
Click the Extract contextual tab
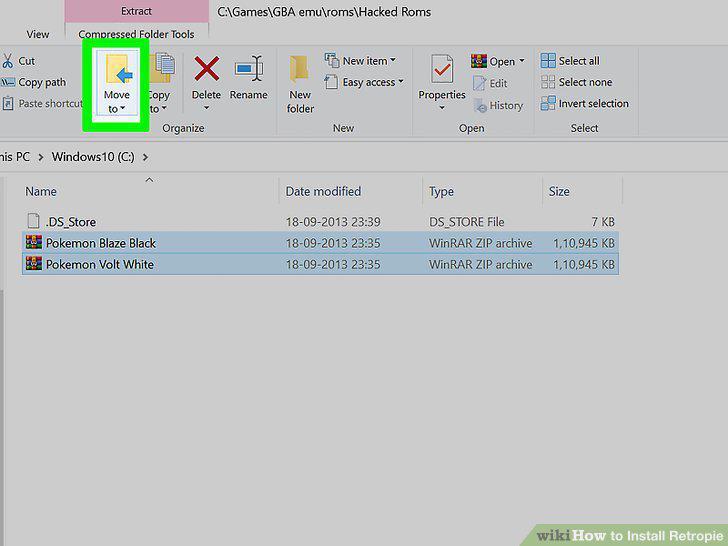[x=136, y=11]
